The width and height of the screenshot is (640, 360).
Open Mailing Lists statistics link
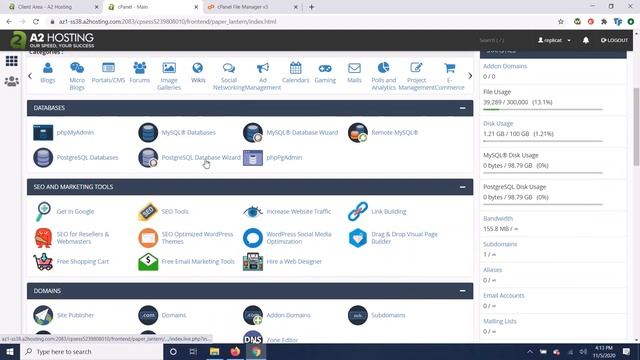pos(500,321)
